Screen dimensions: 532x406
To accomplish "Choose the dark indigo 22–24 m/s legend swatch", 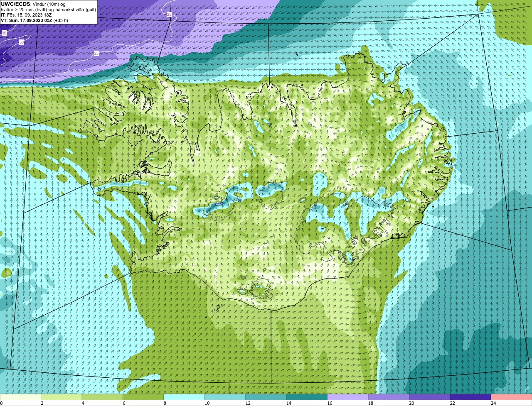I will click(x=471, y=397).
